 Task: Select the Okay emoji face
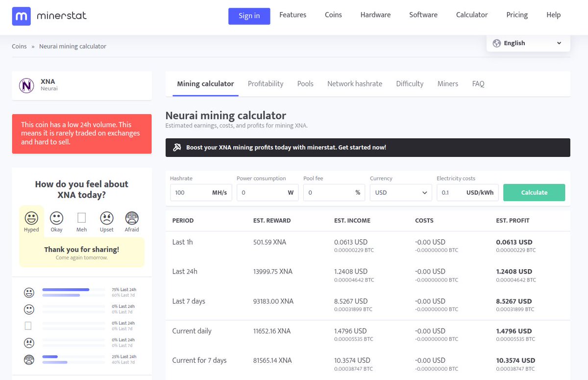[57, 218]
